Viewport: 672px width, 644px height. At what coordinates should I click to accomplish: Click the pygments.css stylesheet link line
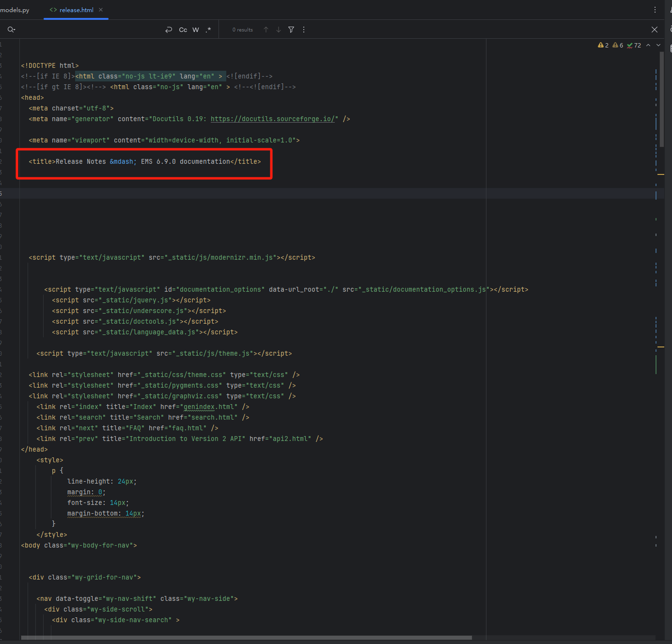162,385
